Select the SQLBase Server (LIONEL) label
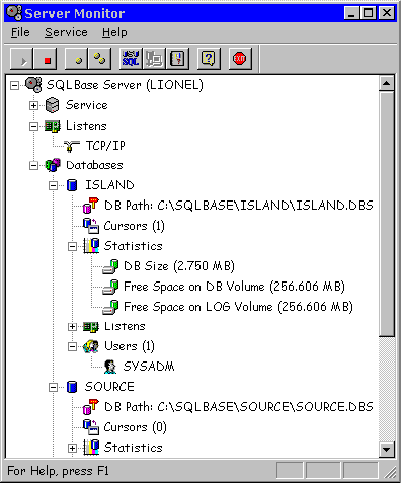Viewport: 401px width, 485px height. click(125, 85)
